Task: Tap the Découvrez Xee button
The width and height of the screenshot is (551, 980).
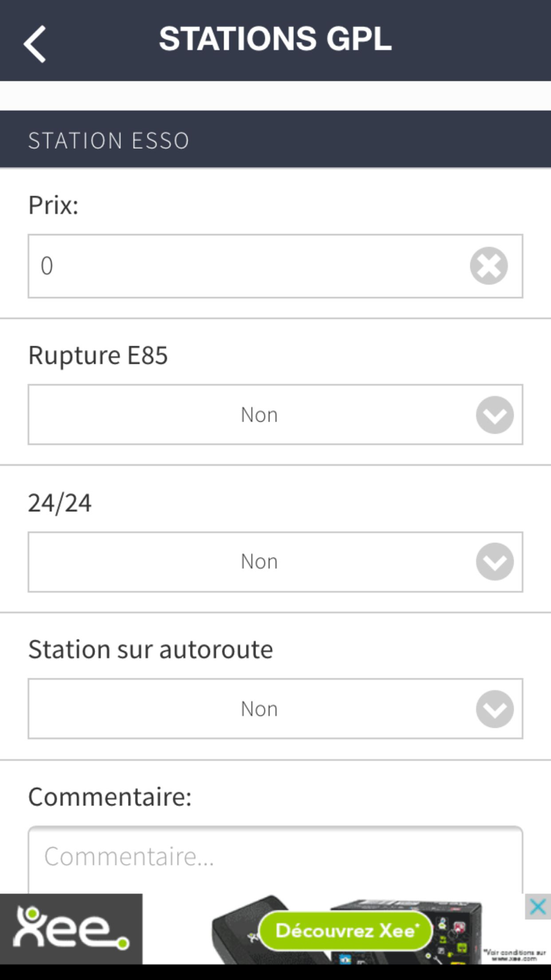Action: click(345, 930)
